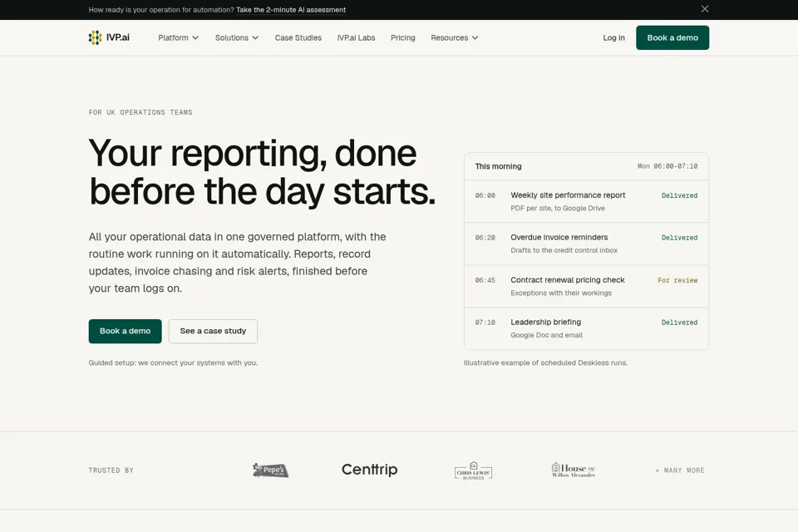Click Delivered status of Weekly site report
Screen dimensions: 798x532
pos(679,195)
